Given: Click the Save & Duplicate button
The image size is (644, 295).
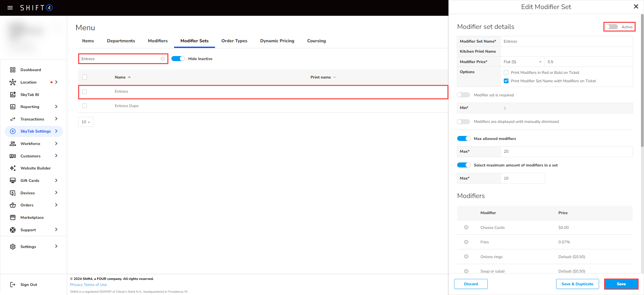Looking at the screenshot, I should (577, 284).
